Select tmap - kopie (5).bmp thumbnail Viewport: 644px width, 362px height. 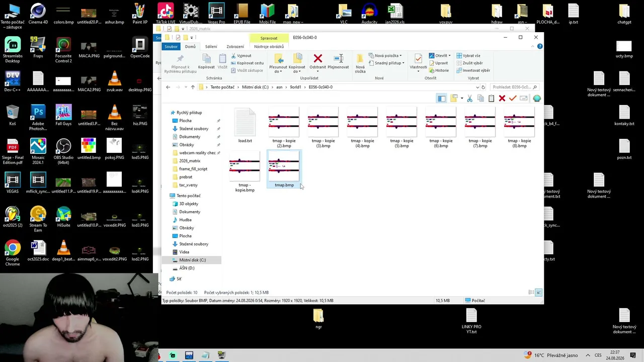coord(401,128)
